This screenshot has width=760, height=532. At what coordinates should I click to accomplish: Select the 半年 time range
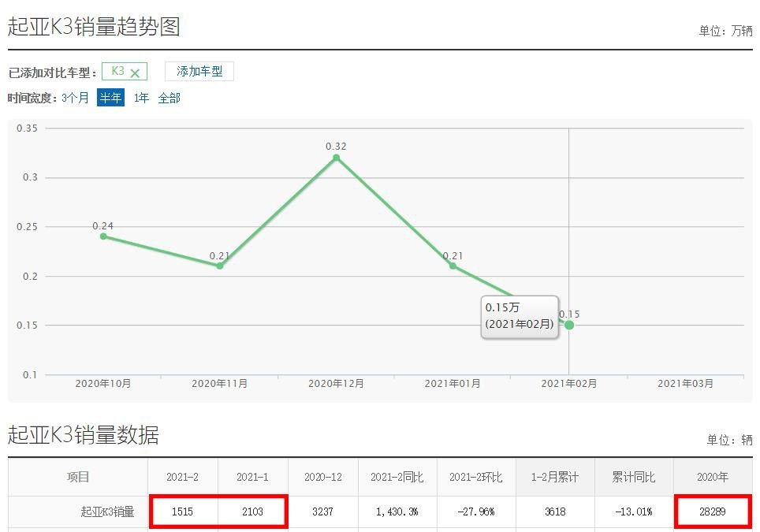click(110, 98)
